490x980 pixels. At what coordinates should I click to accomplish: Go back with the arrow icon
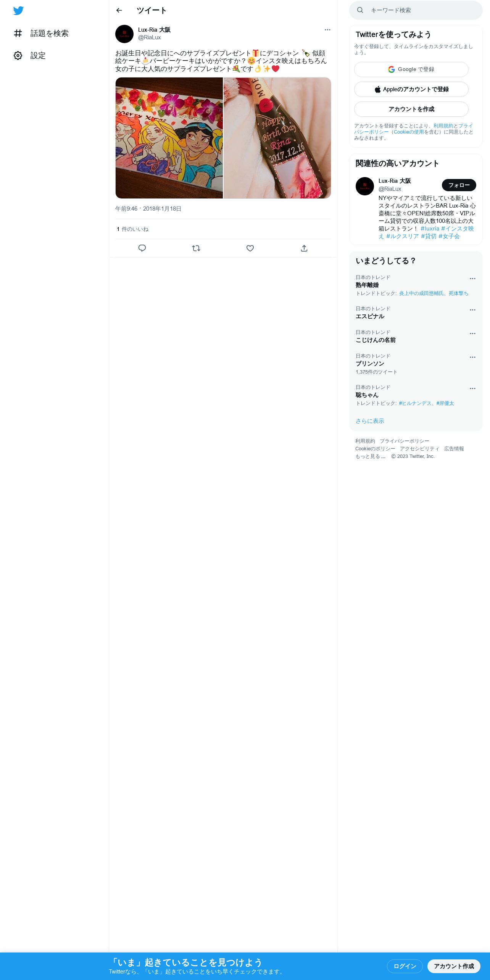pos(119,10)
